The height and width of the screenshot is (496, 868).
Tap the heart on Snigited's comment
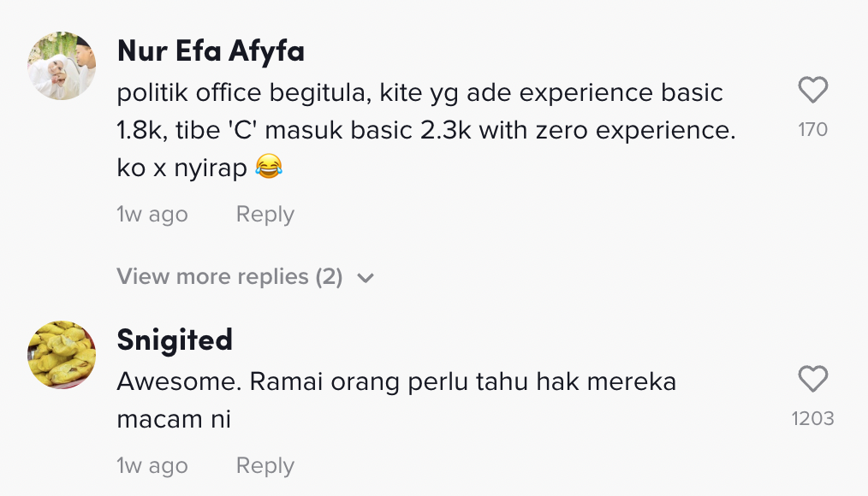click(x=812, y=379)
